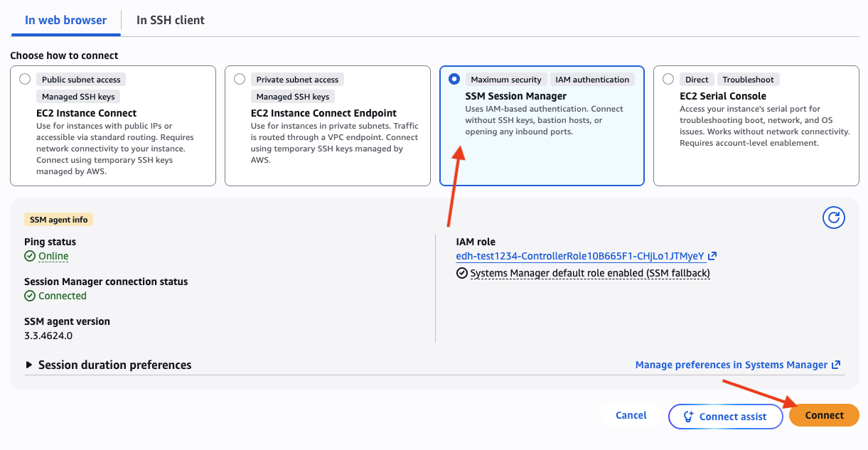Click the SSM agent info badge
This screenshot has height=450, width=868.
[59, 220]
